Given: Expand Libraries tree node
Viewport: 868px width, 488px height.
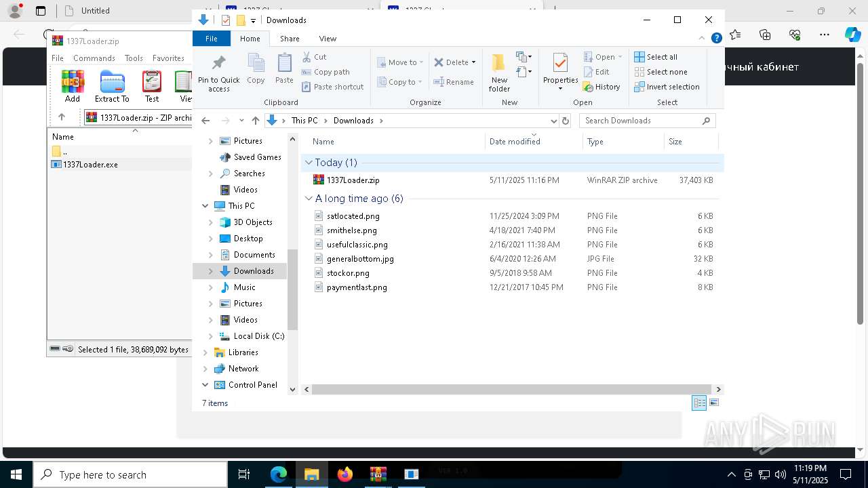Looking at the screenshot, I should [205, 352].
